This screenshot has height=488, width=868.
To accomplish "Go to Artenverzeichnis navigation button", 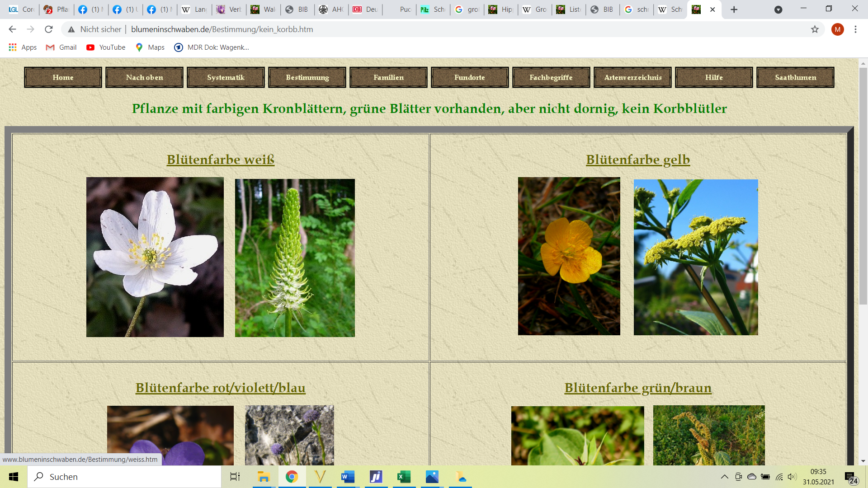I will pos(632,77).
